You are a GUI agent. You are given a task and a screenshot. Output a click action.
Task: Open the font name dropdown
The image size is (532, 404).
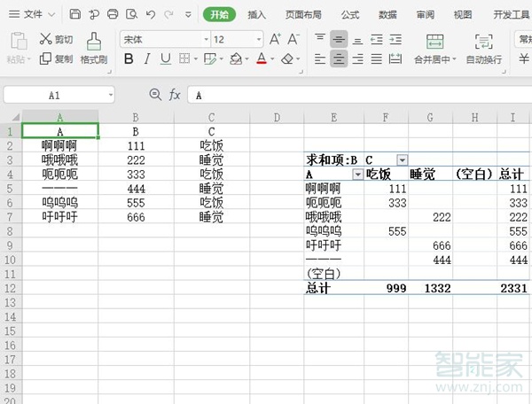pyautogui.click(x=206, y=39)
